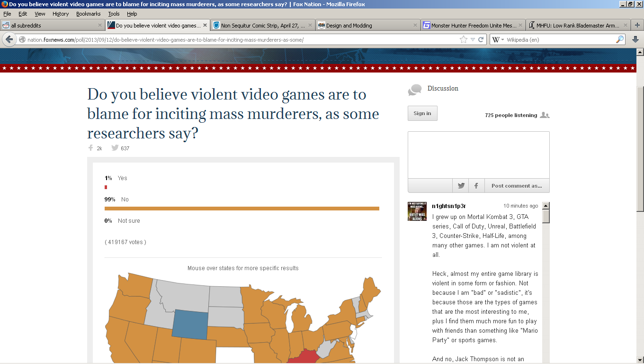
Task: Click the poll headline text
Action: point(233,114)
